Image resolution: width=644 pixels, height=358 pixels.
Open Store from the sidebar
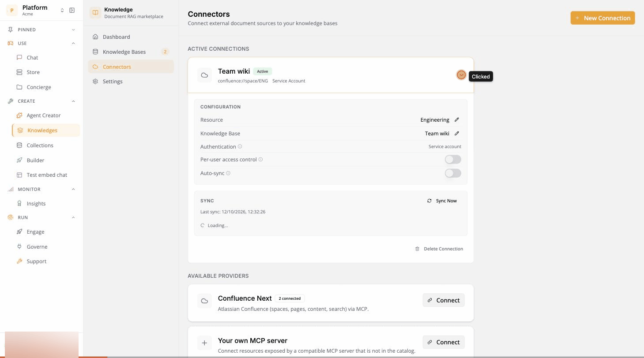tap(33, 72)
